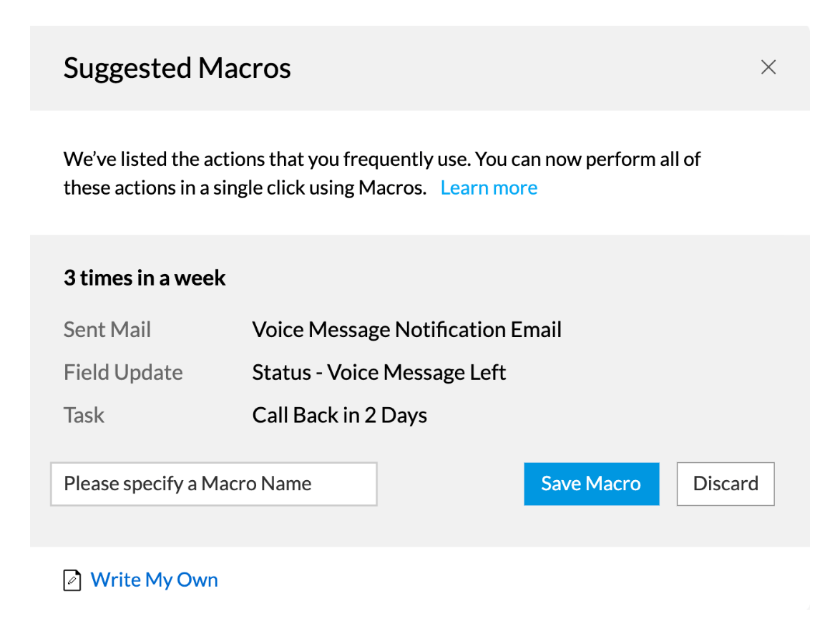Select Voice Message Notification Email entry
This screenshot has width=840, height=634.
click(x=406, y=330)
